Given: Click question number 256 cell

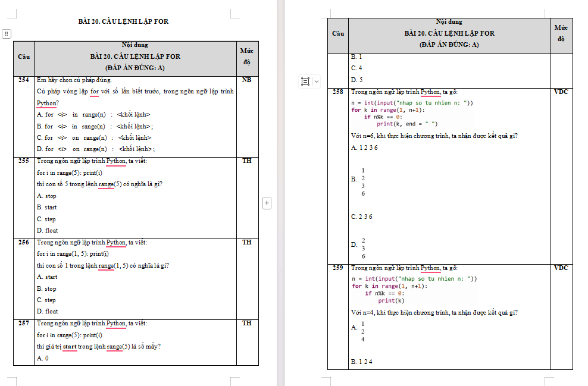Looking at the screenshot, I should coord(24,242).
